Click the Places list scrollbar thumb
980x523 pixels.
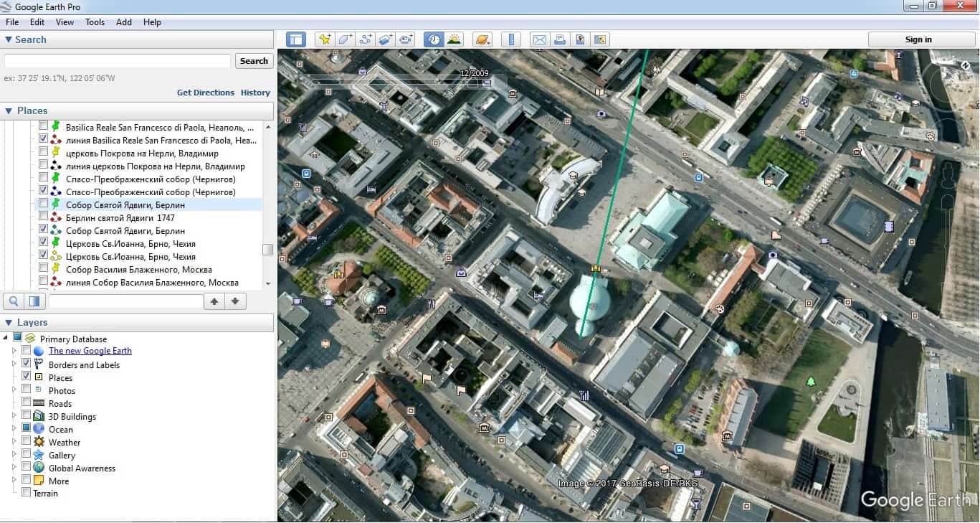(x=268, y=250)
